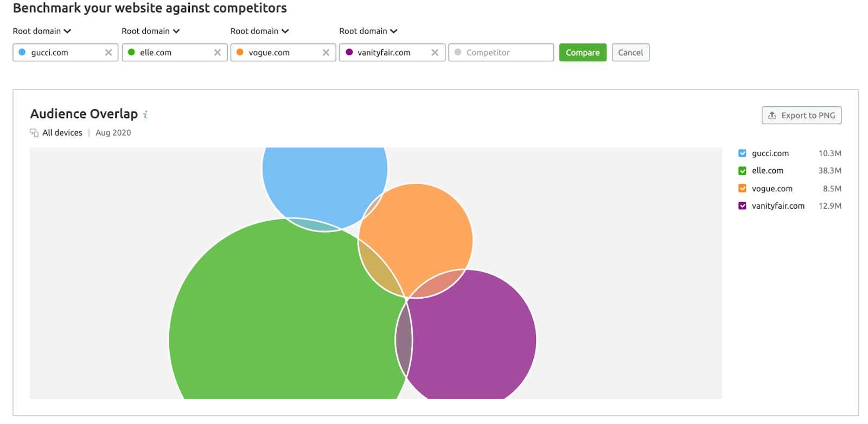This screenshot has height=424, width=868.
Task: Open Audience Overlap info icon
Action: (145, 114)
